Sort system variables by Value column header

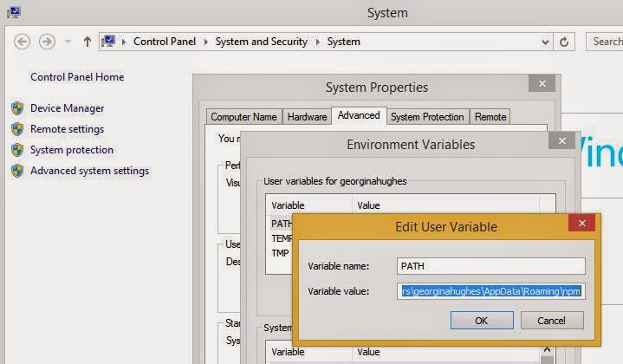click(x=445, y=352)
